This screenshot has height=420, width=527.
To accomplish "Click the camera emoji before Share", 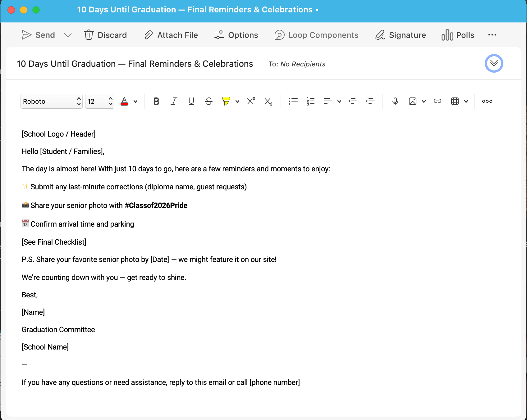I will [x=25, y=205].
